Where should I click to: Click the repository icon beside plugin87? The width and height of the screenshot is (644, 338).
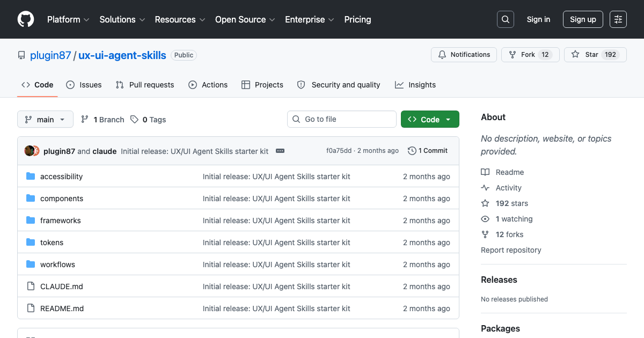click(21, 55)
